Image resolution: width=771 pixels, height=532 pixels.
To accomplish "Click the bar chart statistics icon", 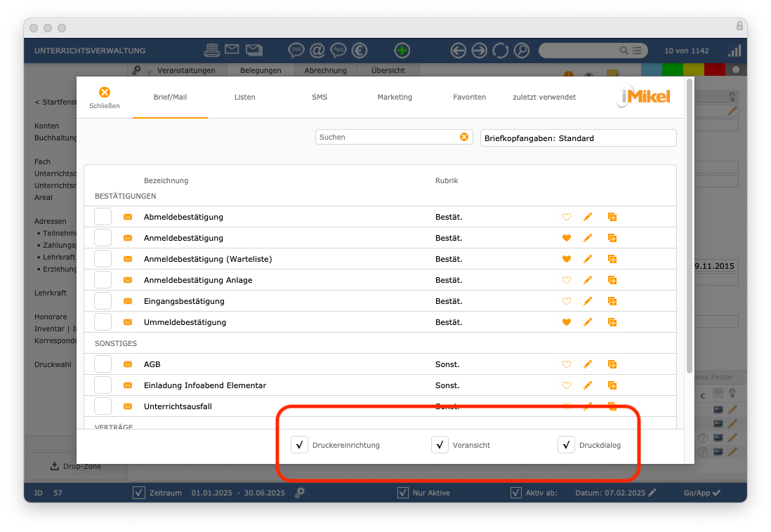I will tap(734, 50).
